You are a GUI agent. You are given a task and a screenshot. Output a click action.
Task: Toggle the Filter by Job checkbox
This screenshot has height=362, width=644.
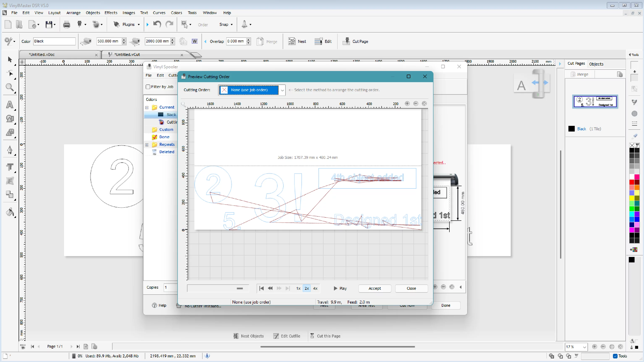point(148,87)
